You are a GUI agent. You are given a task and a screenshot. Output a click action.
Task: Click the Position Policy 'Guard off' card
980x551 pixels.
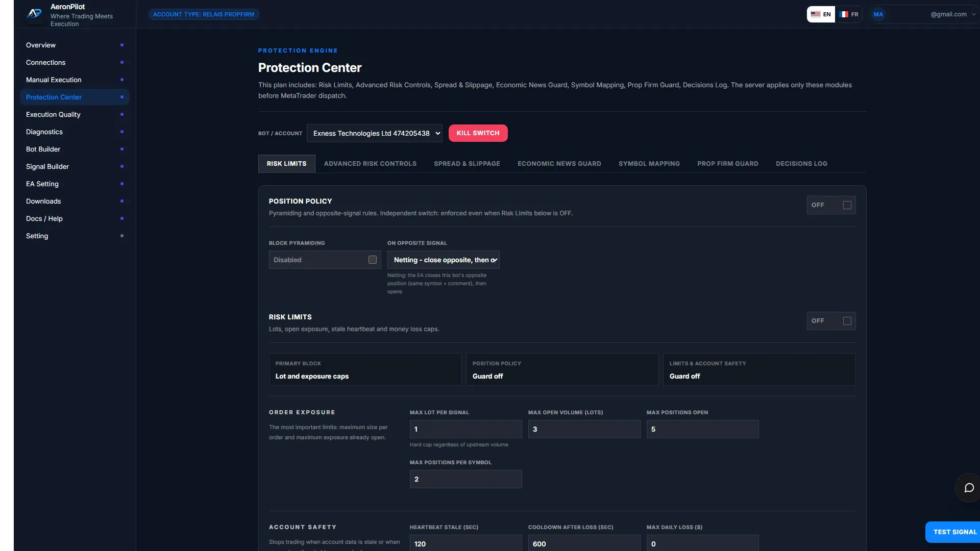(562, 369)
